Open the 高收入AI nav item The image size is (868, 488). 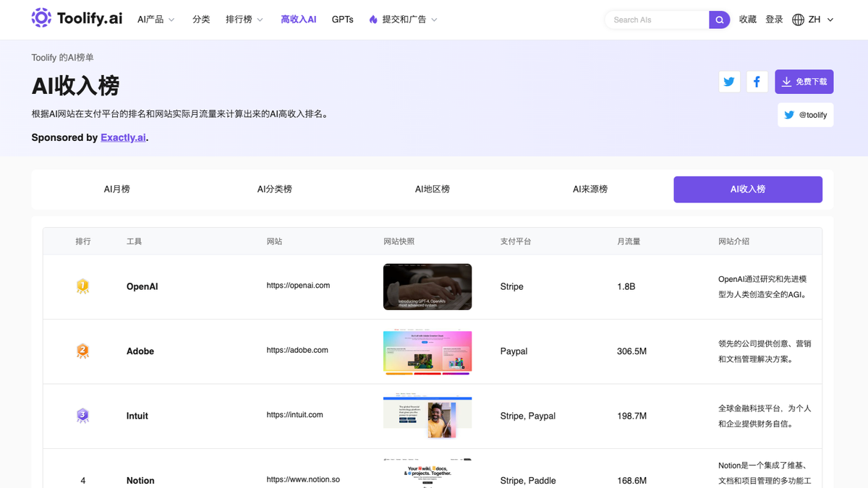click(x=299, y=20)
